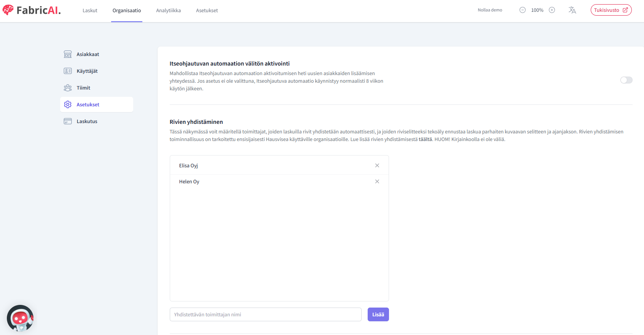Click the Käyttäjät ID card icon
This screenshot has width=644, height=335.
[68, 71]
